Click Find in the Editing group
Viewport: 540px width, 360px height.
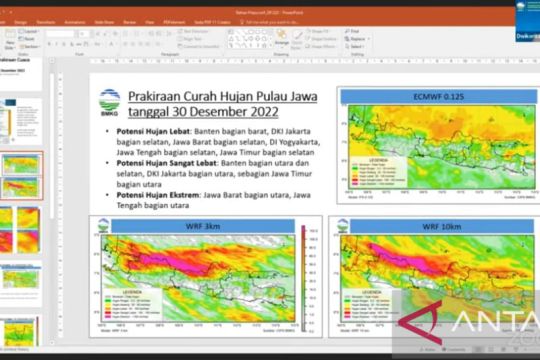[x=352, y=31]
